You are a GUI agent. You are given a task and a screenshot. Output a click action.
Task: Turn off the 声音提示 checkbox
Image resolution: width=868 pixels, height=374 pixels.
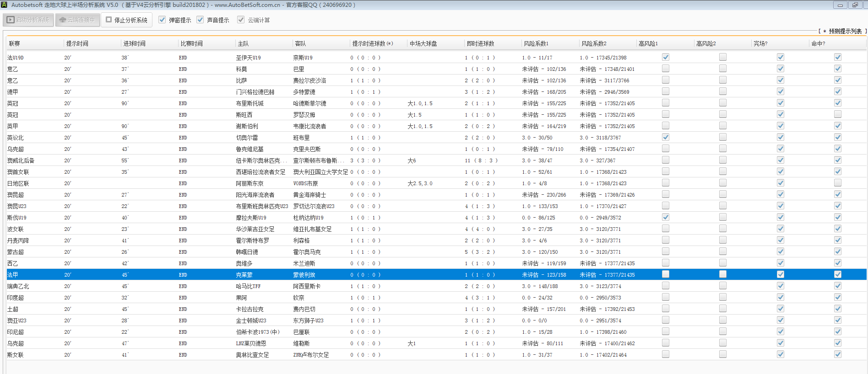[x=200, y=20]
